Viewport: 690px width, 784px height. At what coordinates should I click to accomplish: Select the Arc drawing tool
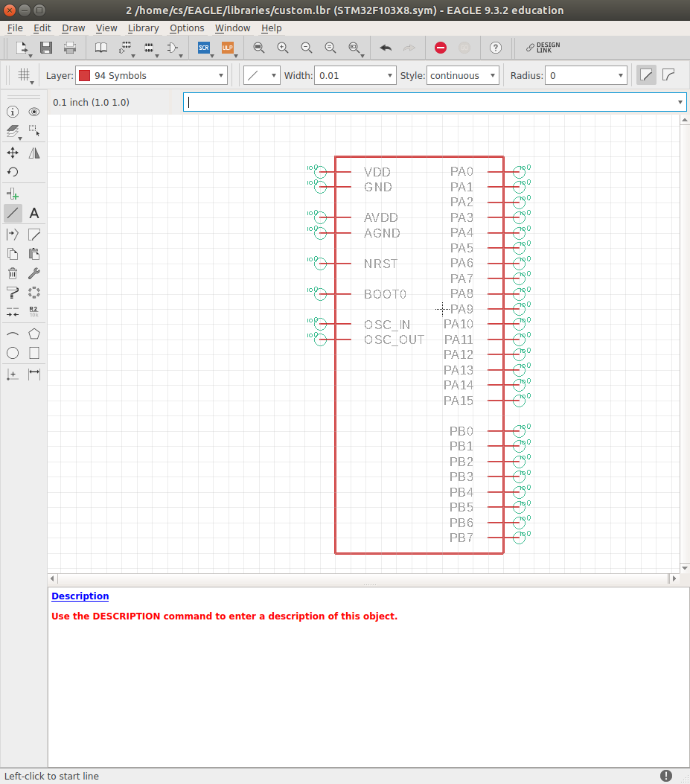point(13,334)
